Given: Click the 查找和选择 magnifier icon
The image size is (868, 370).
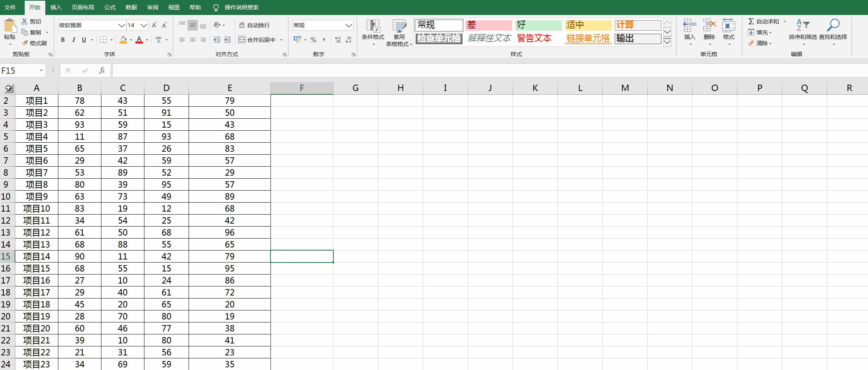Looking at the screenshot, I should (834, 24).
